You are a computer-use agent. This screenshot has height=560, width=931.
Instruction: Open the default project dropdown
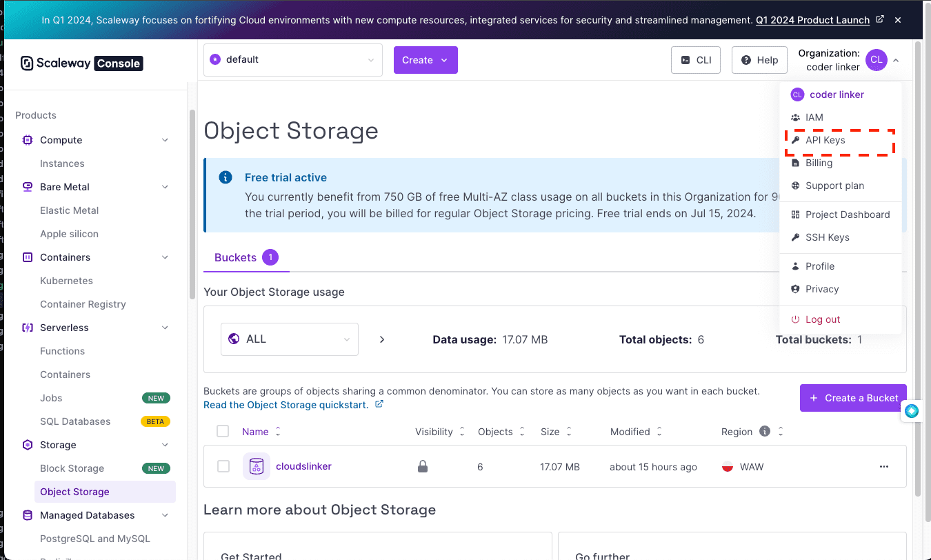pyautogui.click(x=292, y=60)
